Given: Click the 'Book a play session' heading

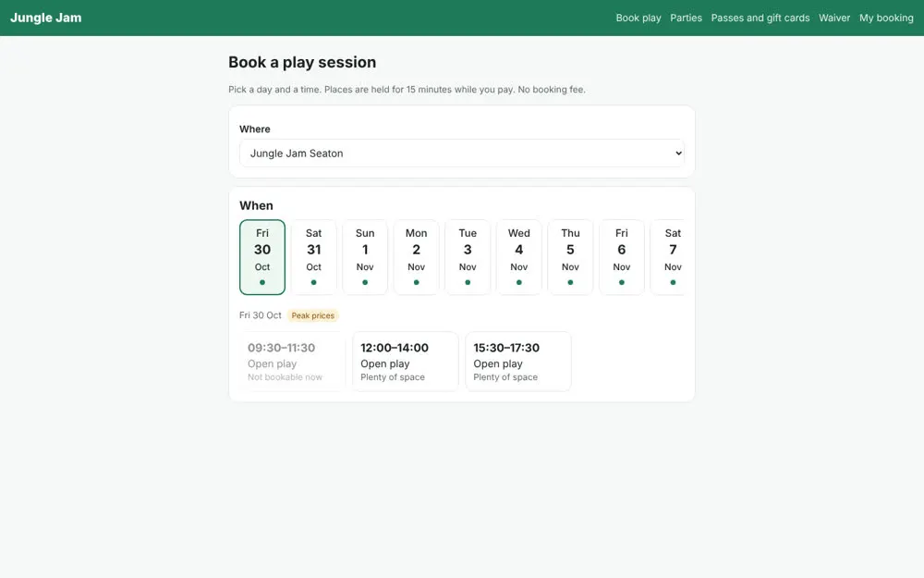Looking at the screenshot, I should click(x=302, y=62).
